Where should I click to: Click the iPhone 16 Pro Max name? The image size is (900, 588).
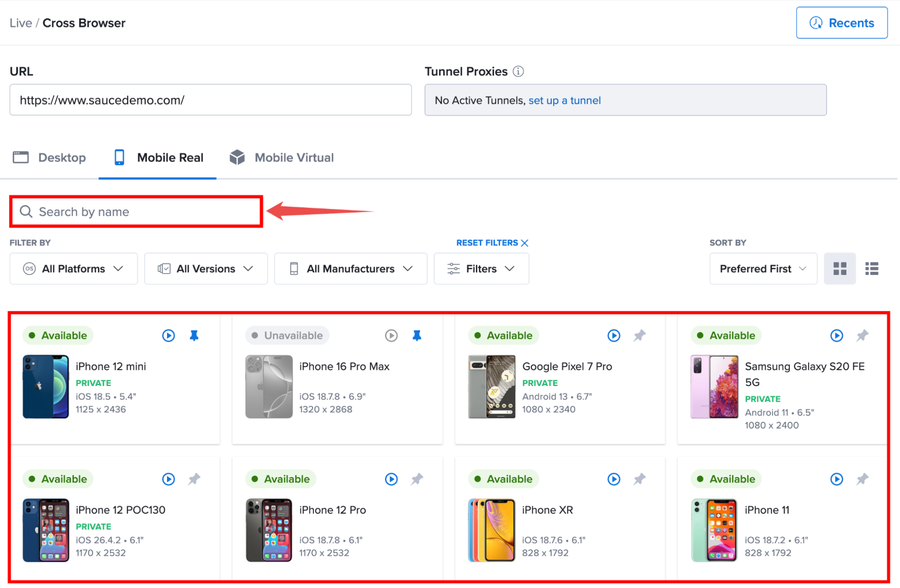344,367
